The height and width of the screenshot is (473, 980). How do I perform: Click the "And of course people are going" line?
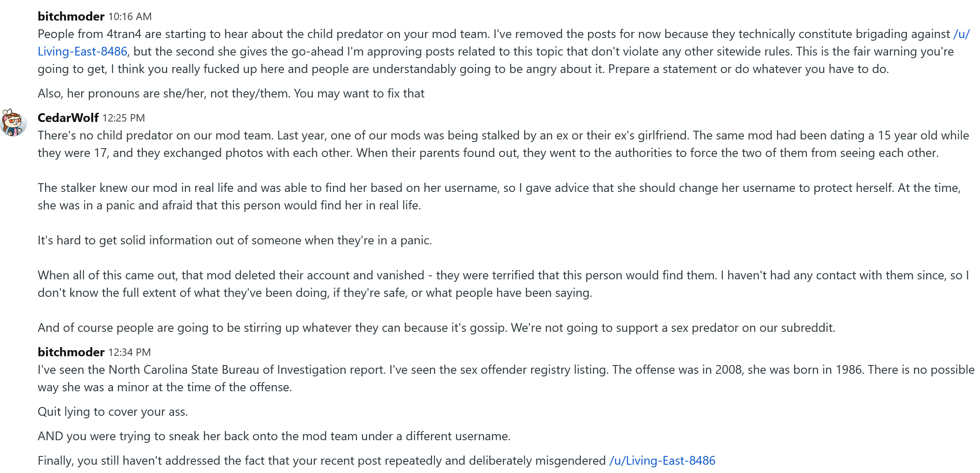pos(436,328)
